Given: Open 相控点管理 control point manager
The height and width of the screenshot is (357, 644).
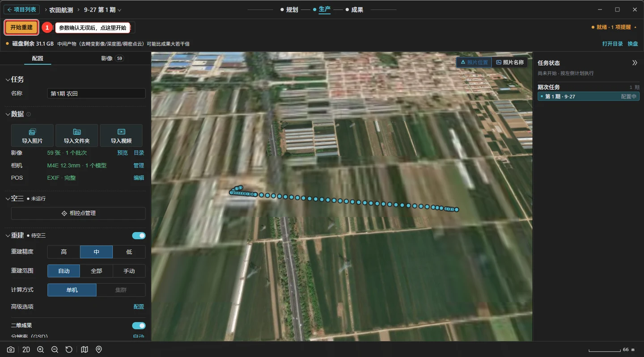Looking at the screenshot, I should coord(78,213).
